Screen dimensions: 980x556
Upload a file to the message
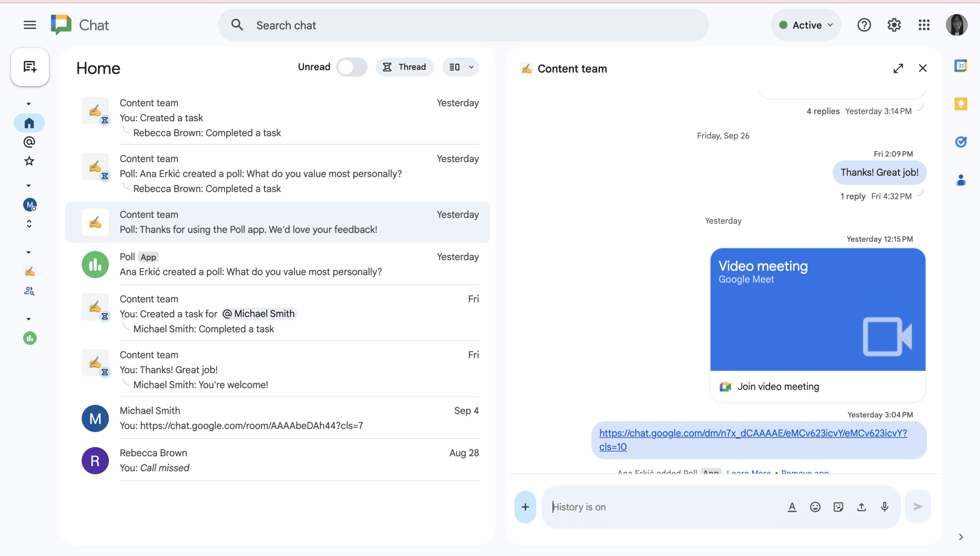[862, 507]
